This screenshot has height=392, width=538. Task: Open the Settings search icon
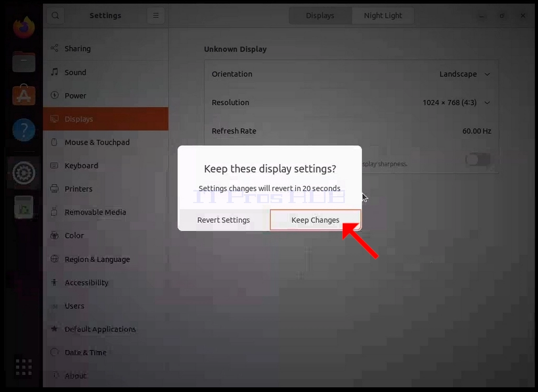coord(55,16)
